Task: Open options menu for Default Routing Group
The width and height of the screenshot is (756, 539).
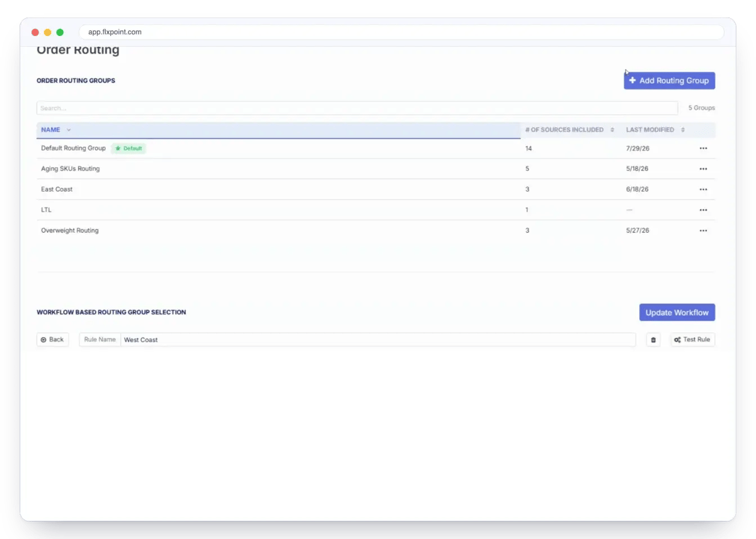Action: pyautogui.click(x=703, y=148)
